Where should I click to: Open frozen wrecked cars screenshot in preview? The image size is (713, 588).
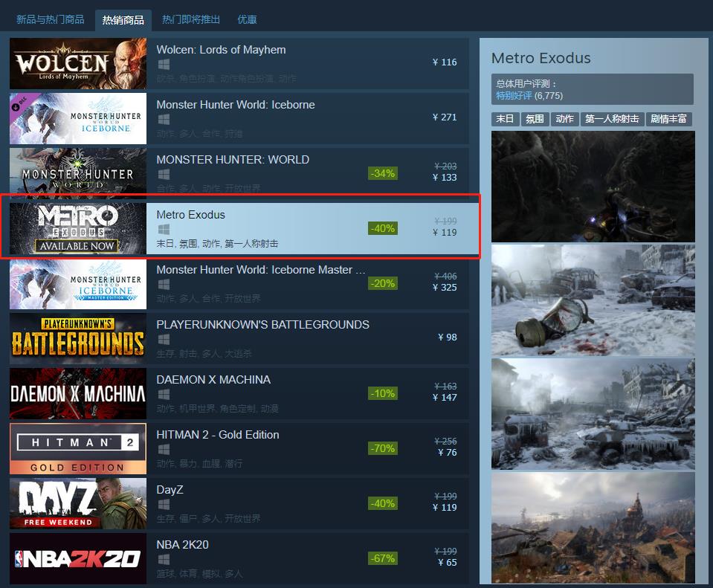pyautogui.click(x=593, y=414)
